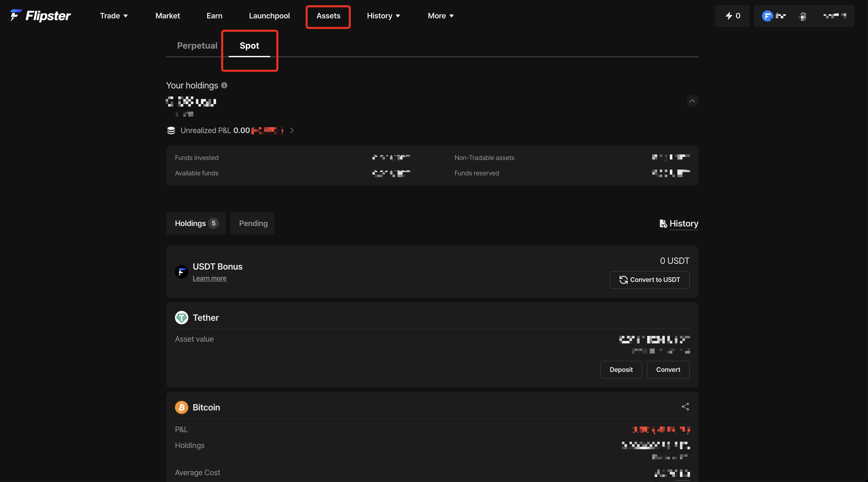Click Deposit for Tether
868x482 pixels.
(x=621, y=370)
